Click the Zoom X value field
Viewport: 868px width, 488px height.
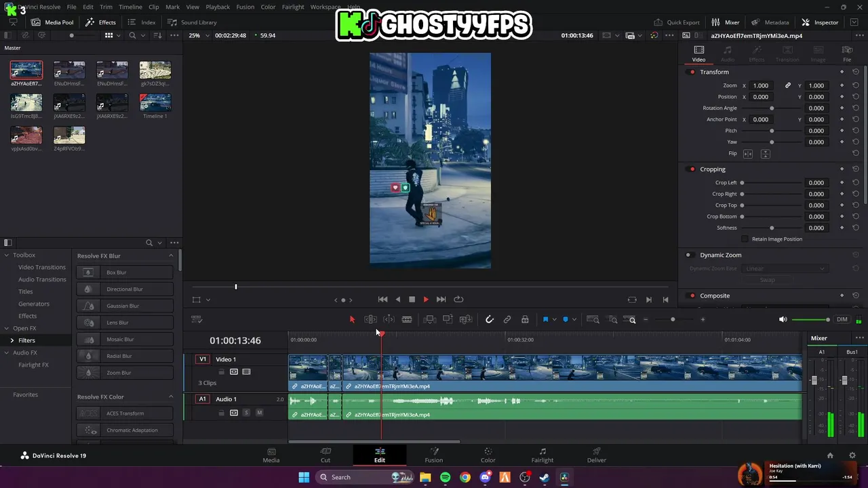761,85
